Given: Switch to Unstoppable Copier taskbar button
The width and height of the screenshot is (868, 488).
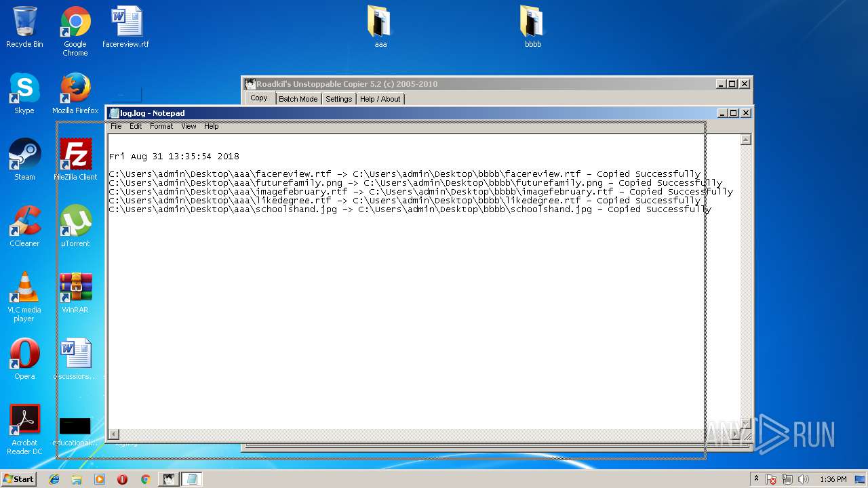Looking at the screenshot, I should pyautogui.click(x=168, y=479).
